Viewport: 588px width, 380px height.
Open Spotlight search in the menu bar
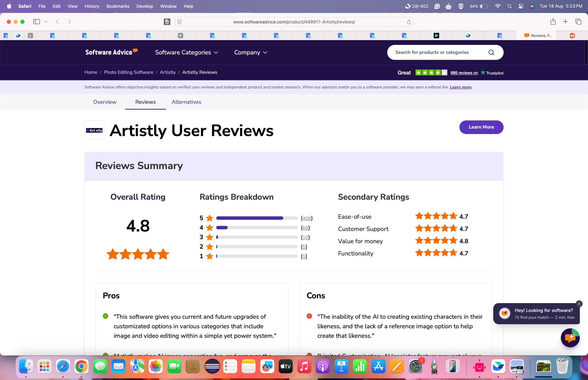click(x=509, y=6)
